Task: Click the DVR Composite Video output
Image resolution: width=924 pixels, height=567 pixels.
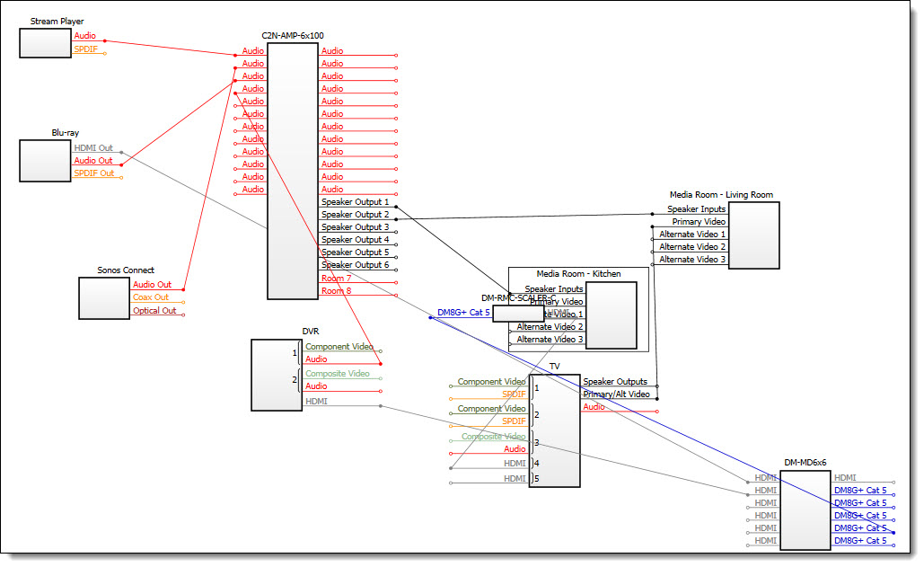Action: 337,373
